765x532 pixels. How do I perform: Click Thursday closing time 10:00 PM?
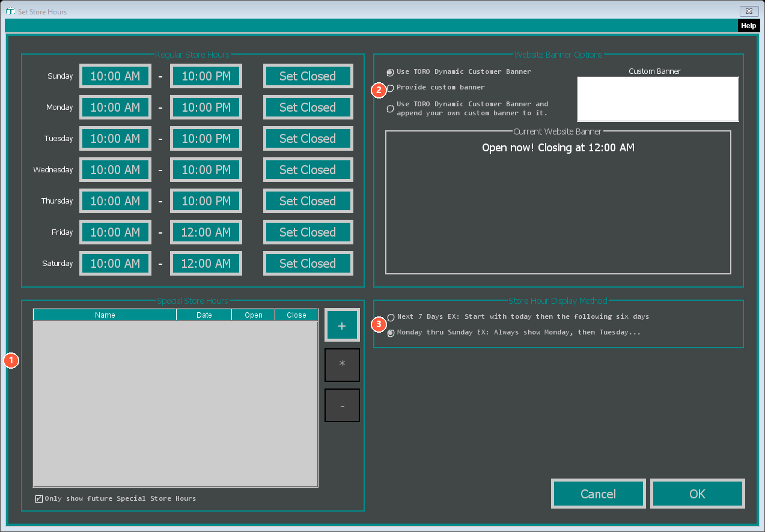pos(206,201)
